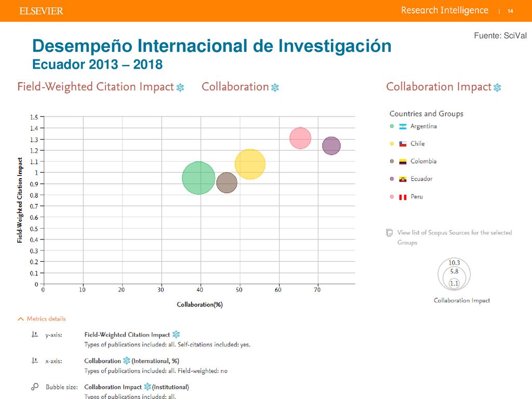This screenshot has width=532, height=399.
Task: Click the pink Peru legend dot
Action: point(392,197)
